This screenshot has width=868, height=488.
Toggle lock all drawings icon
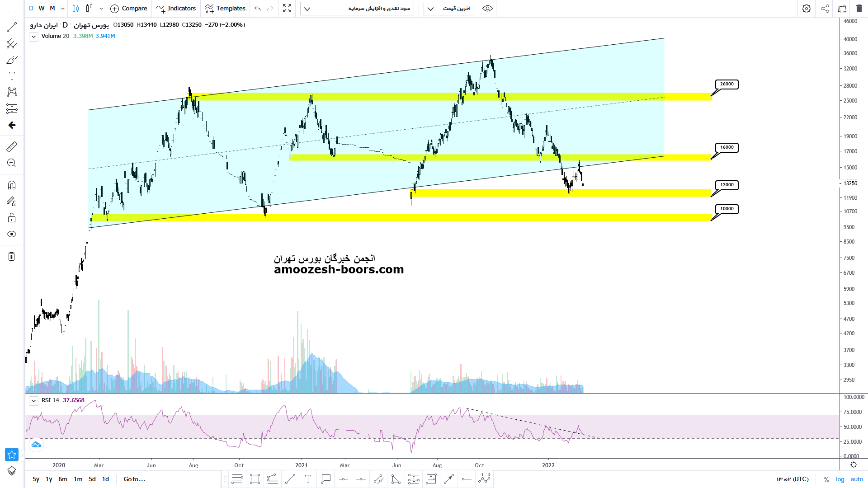(12, 218)
